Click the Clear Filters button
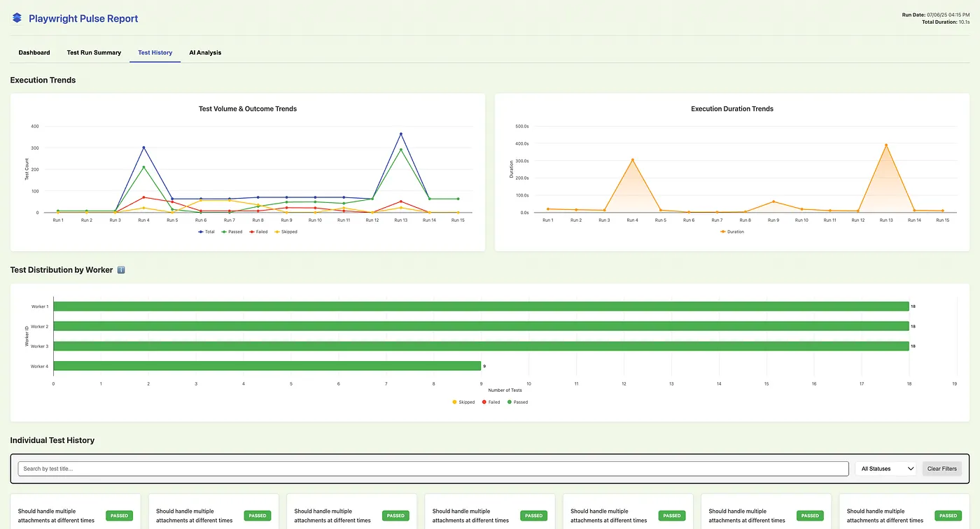Image resolution: width=980 pixels, height=529 pixels. tap(941, 469)
